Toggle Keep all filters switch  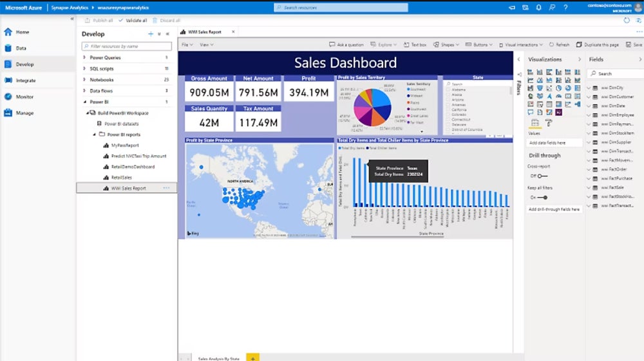tap(542, 198)
